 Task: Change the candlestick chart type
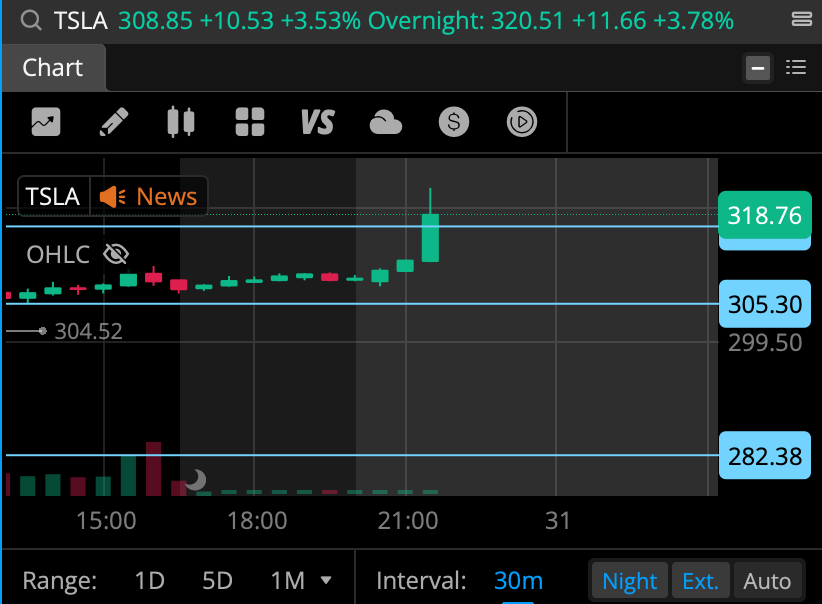pos(181,122)
